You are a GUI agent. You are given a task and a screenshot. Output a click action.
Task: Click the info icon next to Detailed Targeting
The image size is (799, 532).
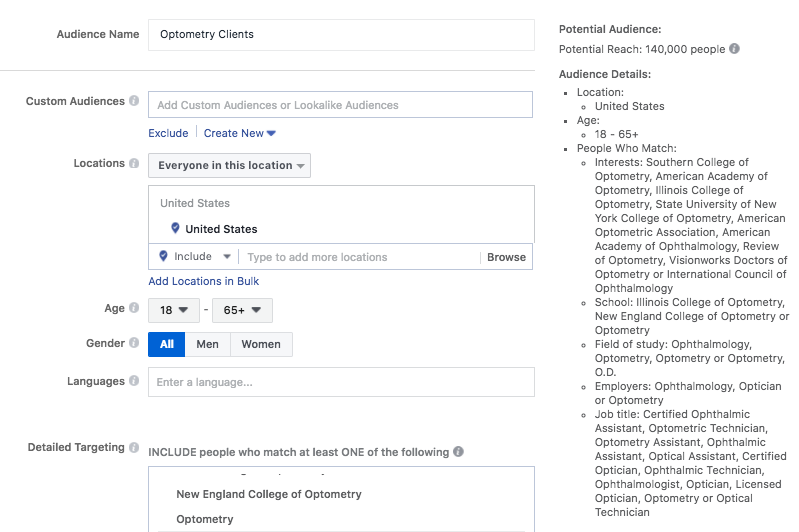pyautogui.click(x=134, y=447)
